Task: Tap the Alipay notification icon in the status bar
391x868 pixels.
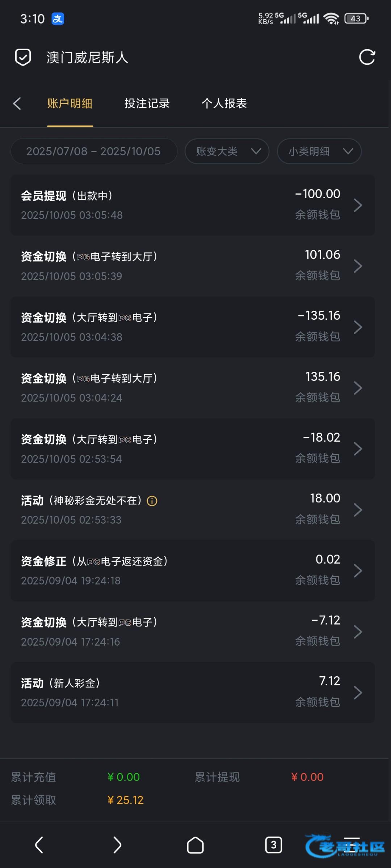Action: tap(58, 18)
